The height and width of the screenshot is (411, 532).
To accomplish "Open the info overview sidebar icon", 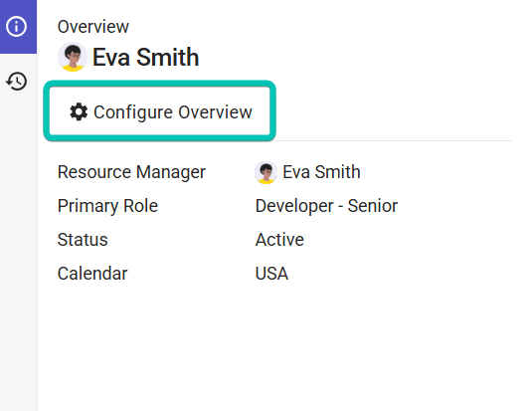I will [16, 26].
